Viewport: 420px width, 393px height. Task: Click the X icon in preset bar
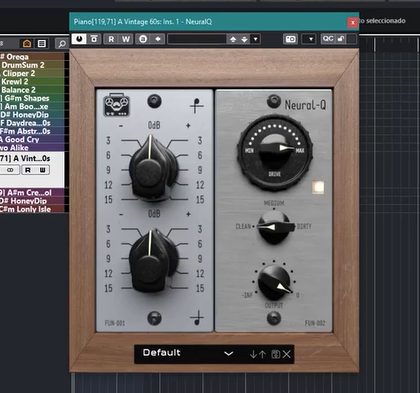tap(287, 354)
